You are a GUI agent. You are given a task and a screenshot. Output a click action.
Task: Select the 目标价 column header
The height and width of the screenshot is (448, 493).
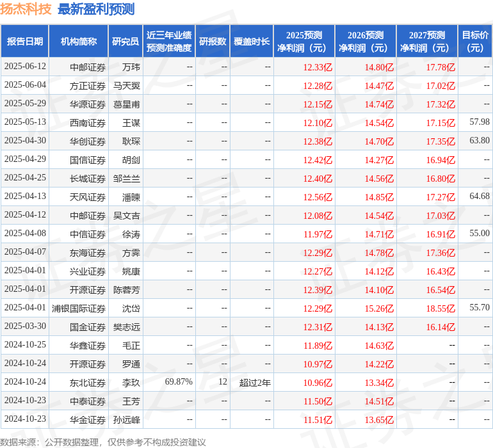pyautogui.click(x=475, y=42)
